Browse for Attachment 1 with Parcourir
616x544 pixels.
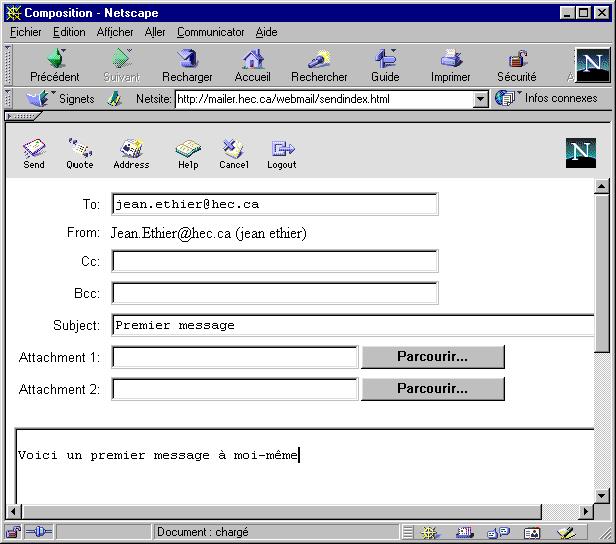[433, 357]
